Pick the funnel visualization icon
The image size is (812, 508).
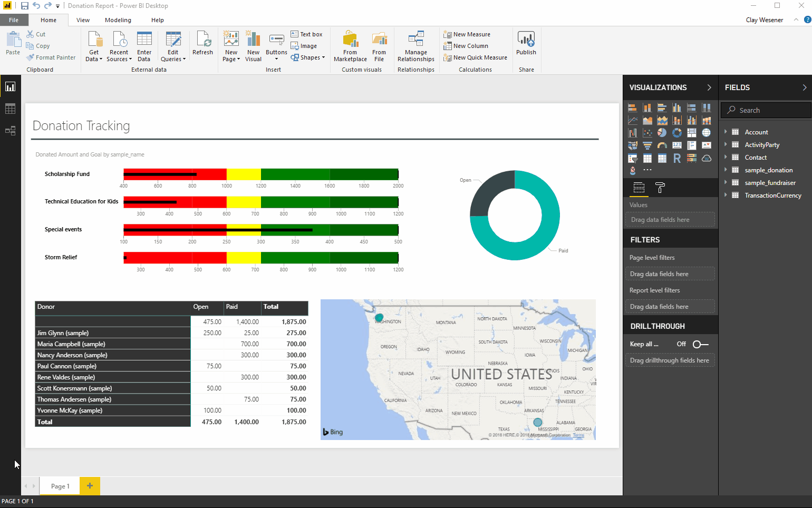tap(647, 145)
